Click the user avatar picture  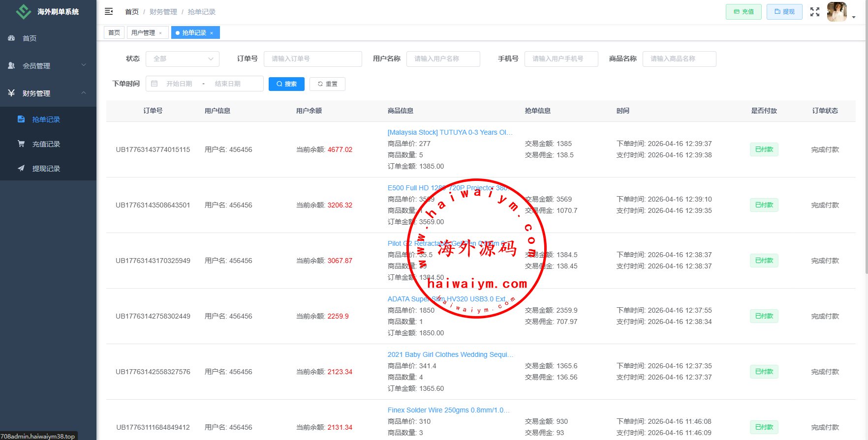coord(837,12)
